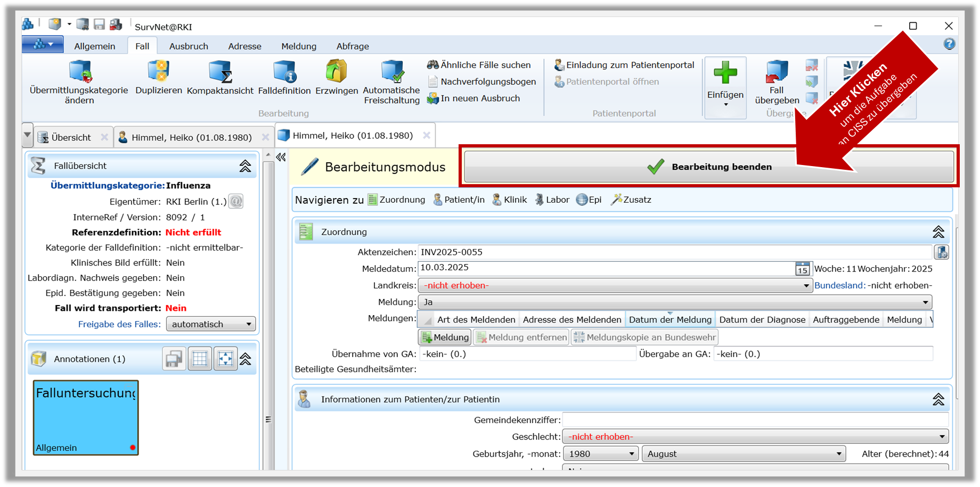Click the Erzwingen ribbon icon
The height and width of the screenshot is (487, 980).
pyautogui.click(x=336, y=72)
